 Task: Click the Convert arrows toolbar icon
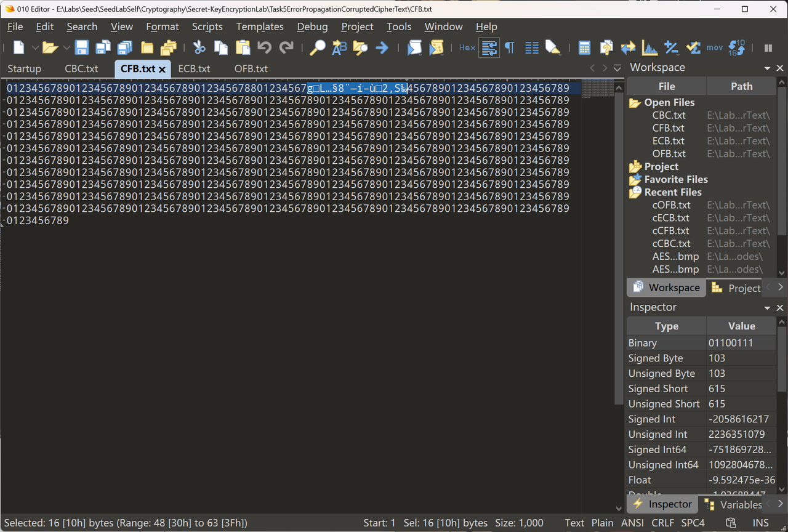tap(628, 47)
